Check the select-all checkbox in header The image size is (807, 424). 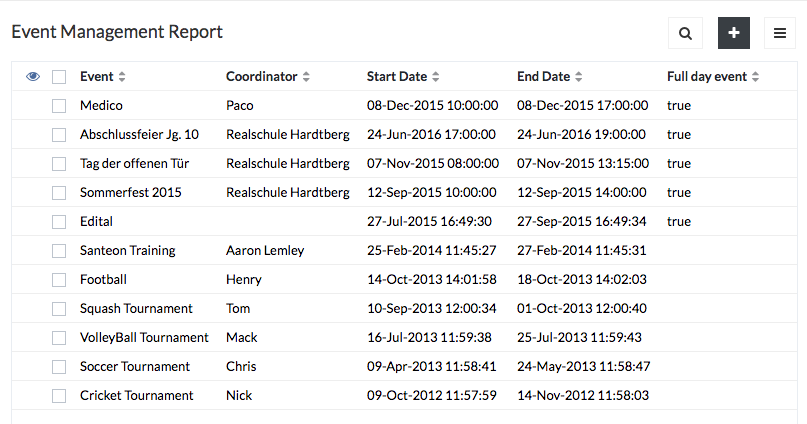pyautogui.click(x=59, y=77)
